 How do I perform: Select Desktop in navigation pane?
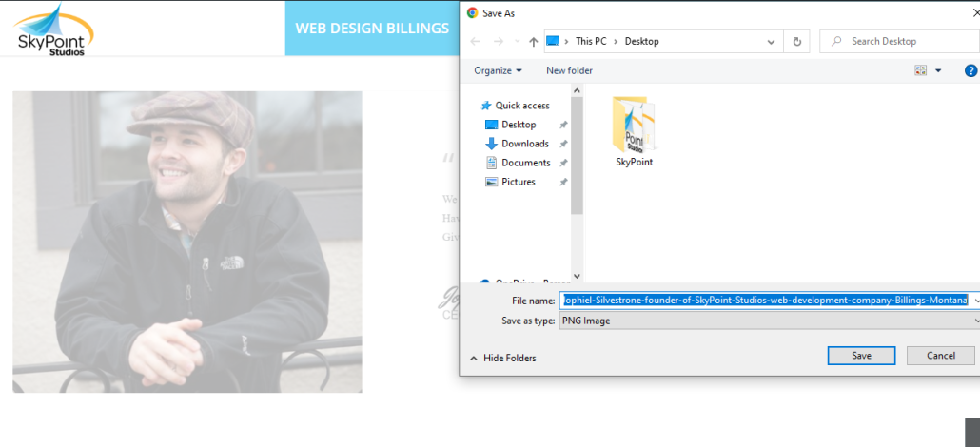coord(511,125)
